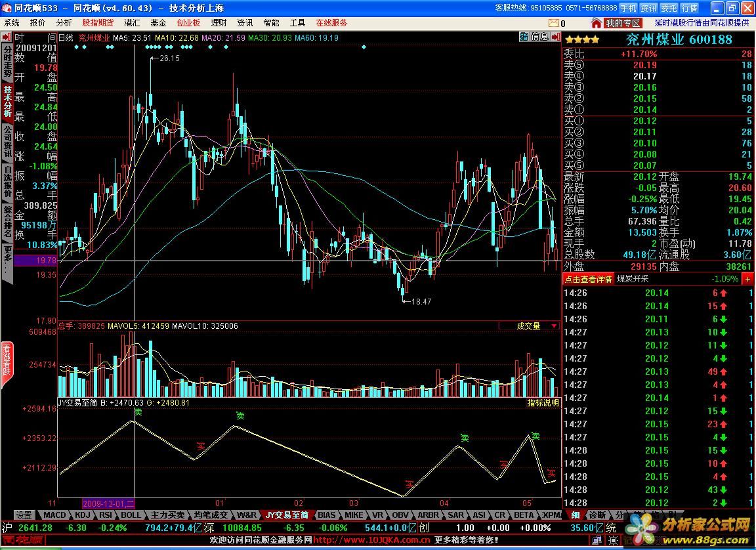This screenshot has width=756, height=550.
Task: Click the 设置 settings tab icon
Action: coord(24,515)
